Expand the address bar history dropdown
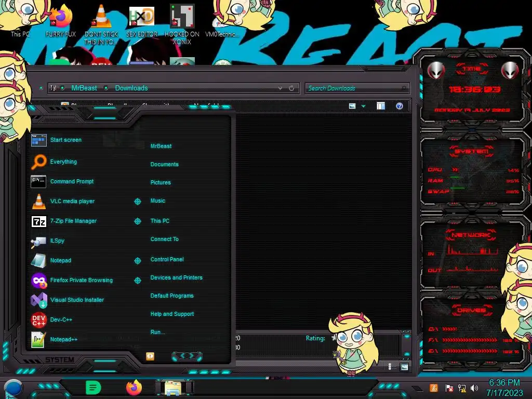 tap(280, 88)
